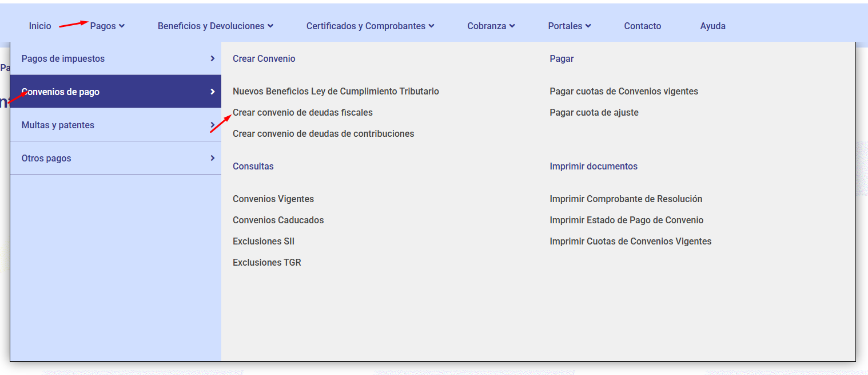868x375 pixels.
Task: Open Exclusiones TGR link
Action: (266, 262)
